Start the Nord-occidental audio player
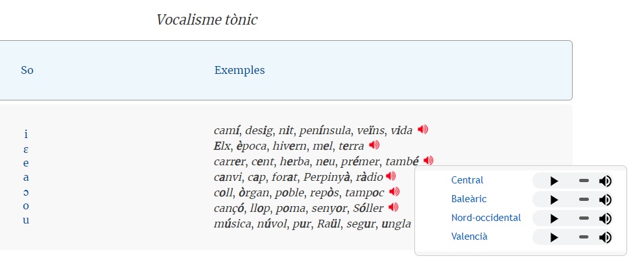Viewport: 644px width, 267px height. [554, 218]
